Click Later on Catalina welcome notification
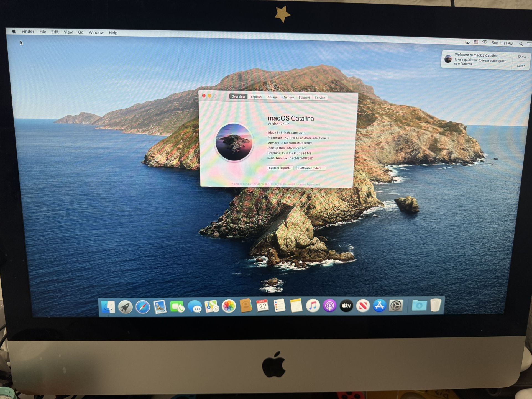Image resolution: width=532 pixels, height=399 pixels. tap(521, 66)
